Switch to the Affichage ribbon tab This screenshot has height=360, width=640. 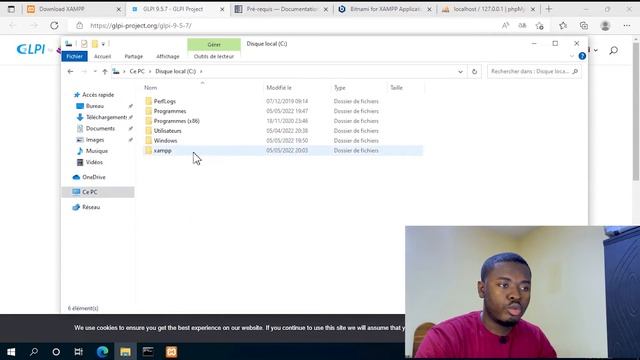pyautogui.click(x=168, y=56)
